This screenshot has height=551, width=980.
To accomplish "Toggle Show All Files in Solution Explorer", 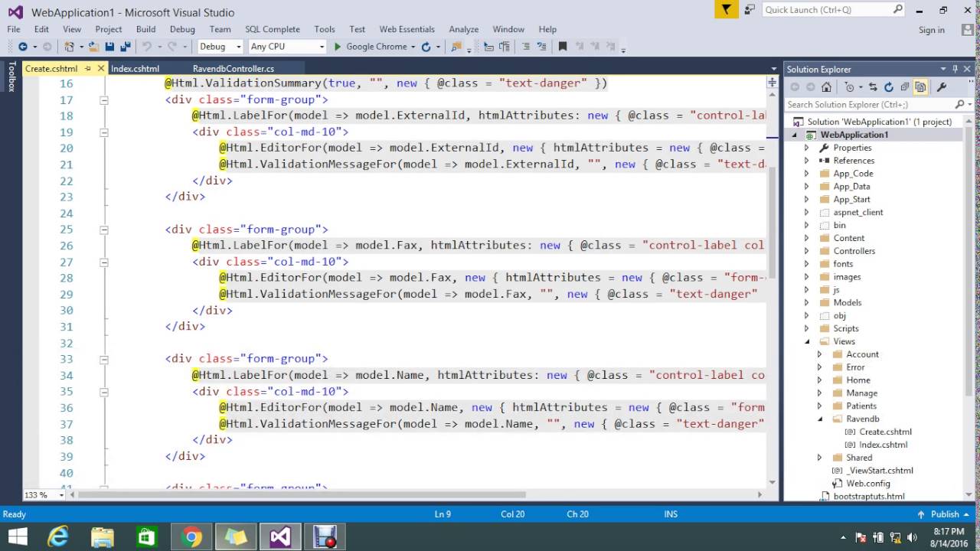I will click(x=920, y=87).
